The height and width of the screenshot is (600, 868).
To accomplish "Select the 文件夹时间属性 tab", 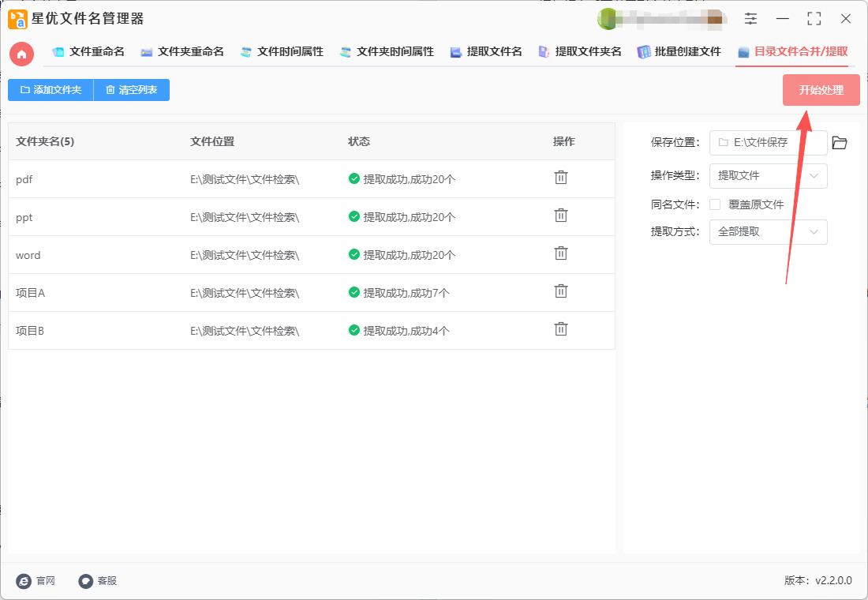I will (x=387, y=52).
